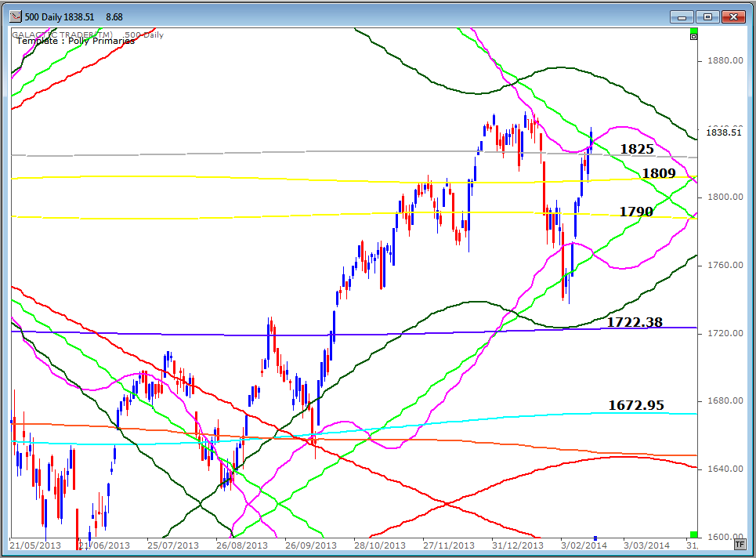Click the 25/07/2013 date label
756x558 pixels.
coord(173,545)
